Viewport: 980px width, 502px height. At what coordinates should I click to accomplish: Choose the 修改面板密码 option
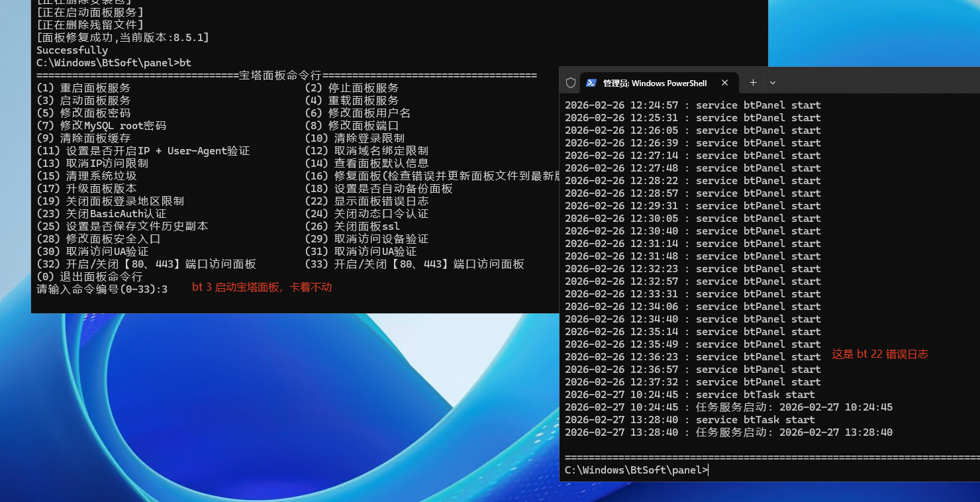coord(88,113)
